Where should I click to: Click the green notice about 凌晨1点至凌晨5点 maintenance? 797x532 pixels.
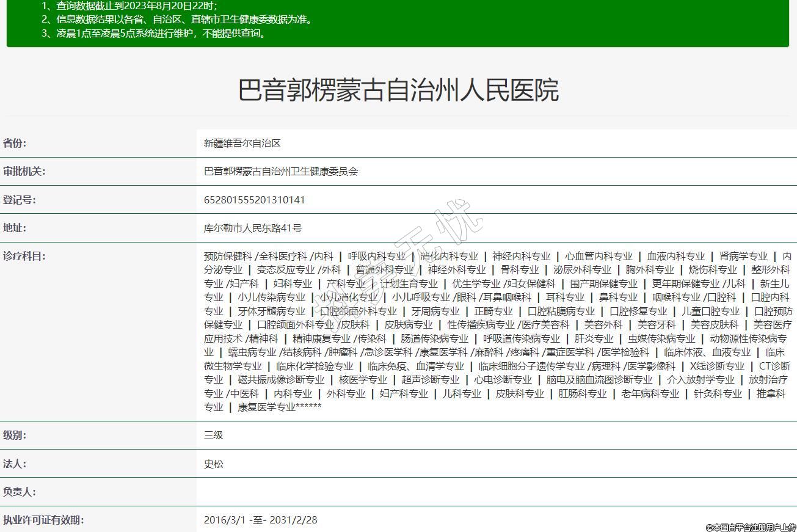[155, 33]
